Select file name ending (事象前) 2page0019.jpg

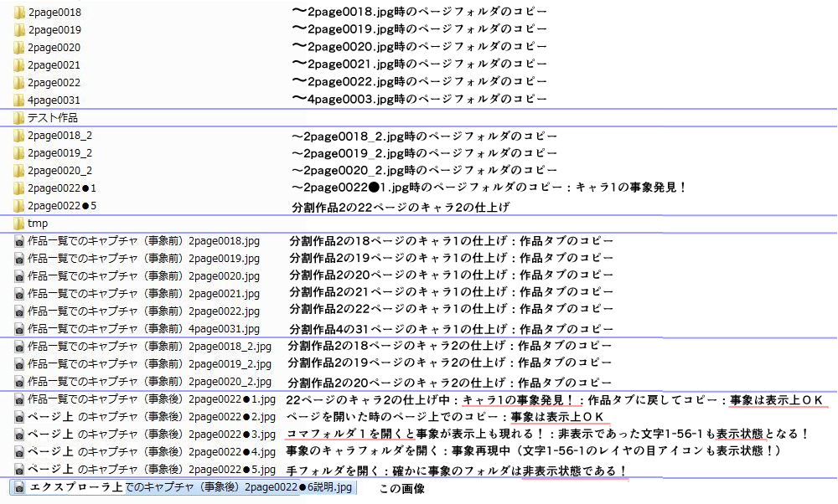coord(144,259)
